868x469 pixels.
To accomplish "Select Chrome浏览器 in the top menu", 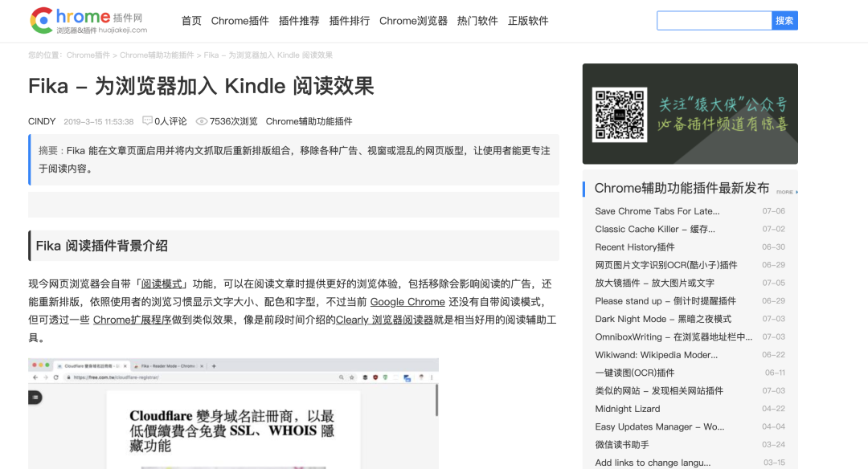I will [x=413, y=21].
